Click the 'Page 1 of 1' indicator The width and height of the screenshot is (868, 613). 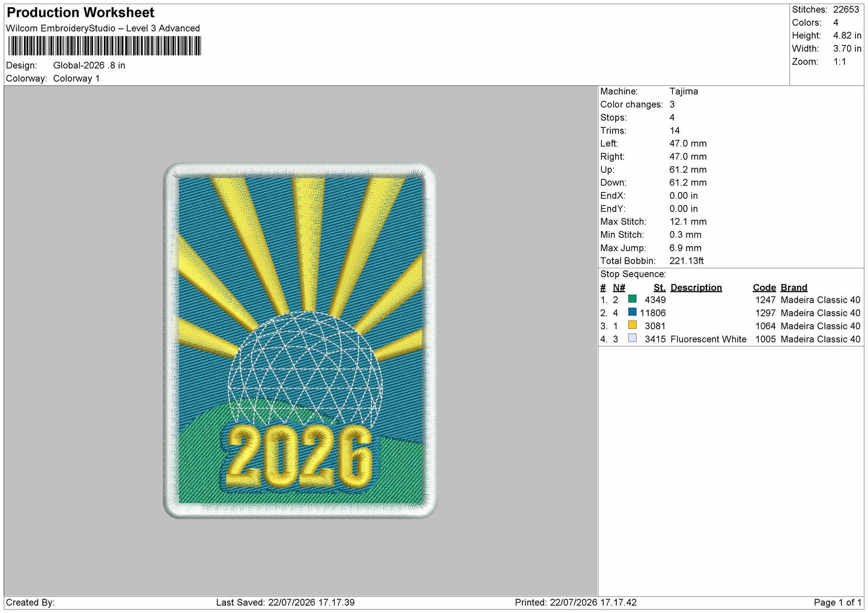837,603
